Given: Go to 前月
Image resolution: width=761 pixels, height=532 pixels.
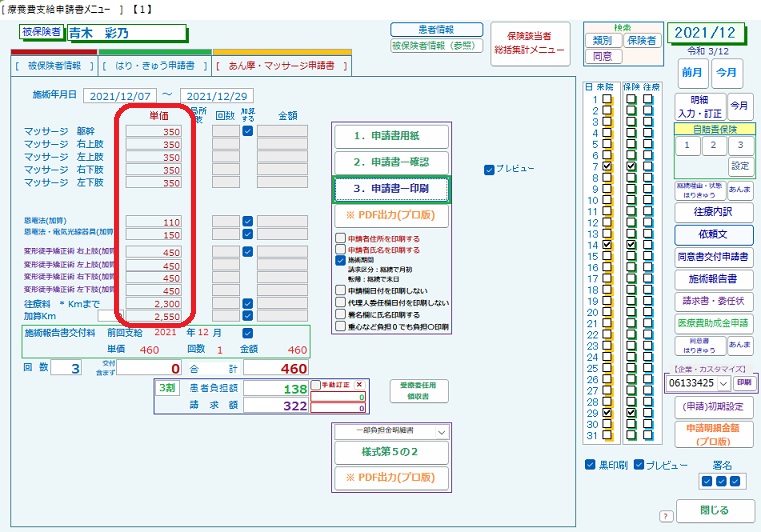Looking at the screenshot, I should (x=692, y=73).
